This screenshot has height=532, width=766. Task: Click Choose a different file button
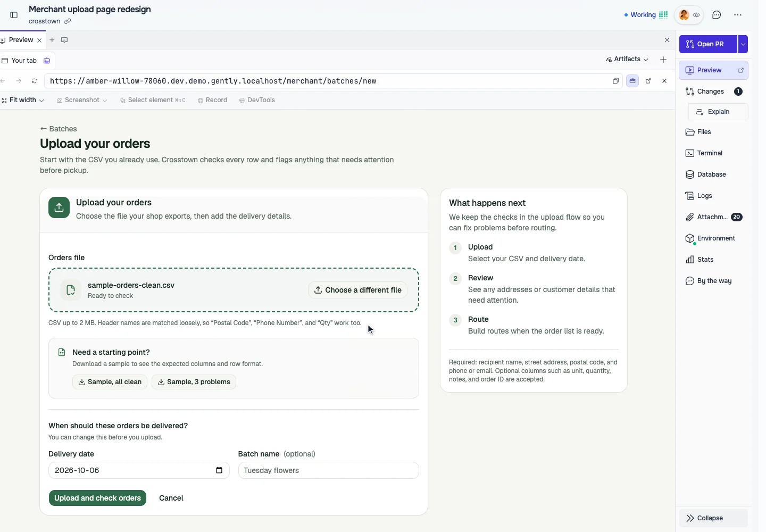tap(357, 290)
